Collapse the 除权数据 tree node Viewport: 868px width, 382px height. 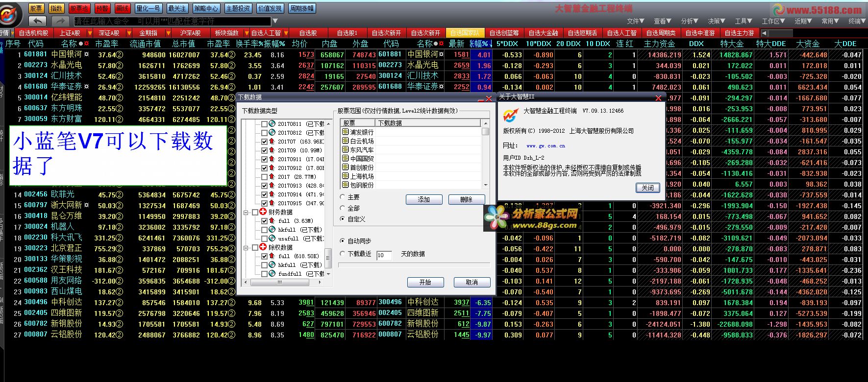(x=247, y=247)
